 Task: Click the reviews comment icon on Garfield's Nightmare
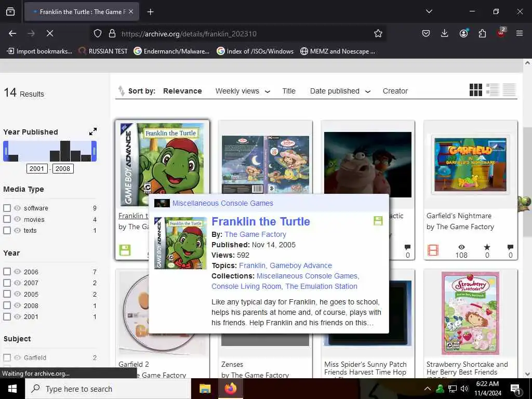pos(510,247)
